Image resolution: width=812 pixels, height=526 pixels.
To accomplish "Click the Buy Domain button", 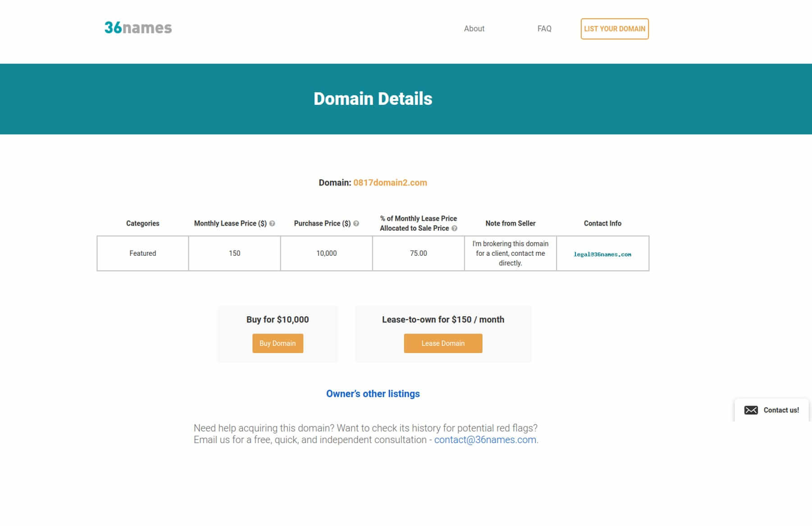I will pyautogui.click(x=278, y=343).
